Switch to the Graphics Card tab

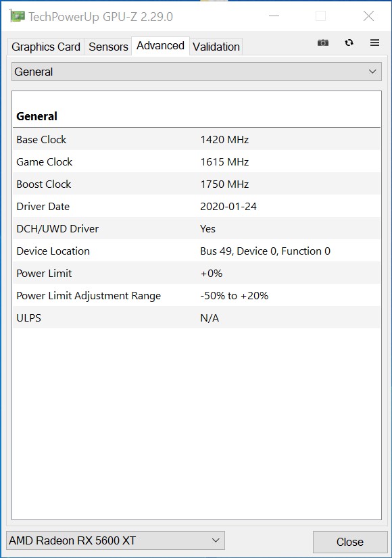(x=45, y=47)
